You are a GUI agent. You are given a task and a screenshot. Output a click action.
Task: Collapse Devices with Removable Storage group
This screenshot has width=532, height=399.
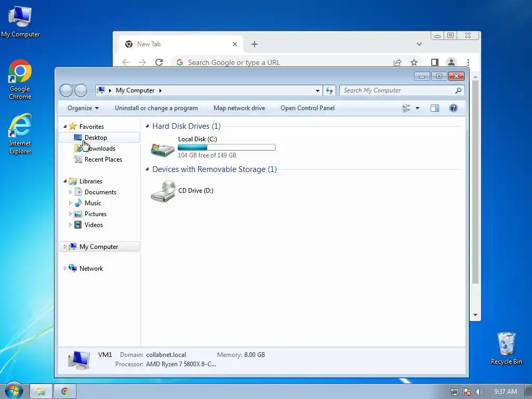pos(147,169)
